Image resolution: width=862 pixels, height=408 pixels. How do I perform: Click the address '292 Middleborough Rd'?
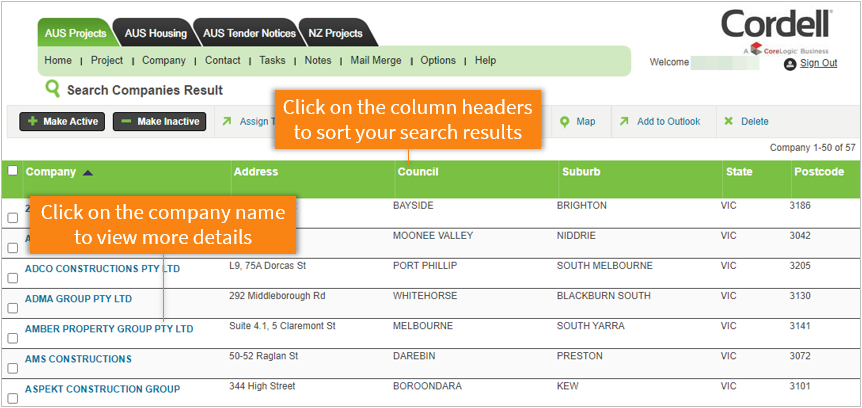tap(277, 296)
